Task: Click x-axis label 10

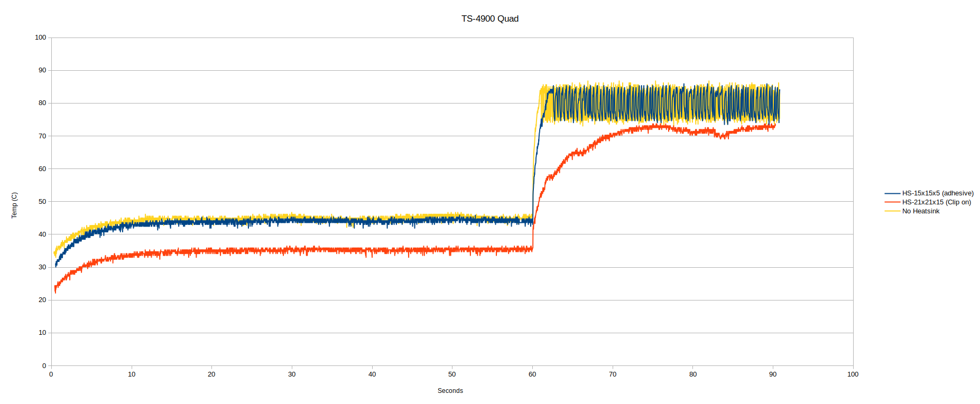Action: click(132, 374)
